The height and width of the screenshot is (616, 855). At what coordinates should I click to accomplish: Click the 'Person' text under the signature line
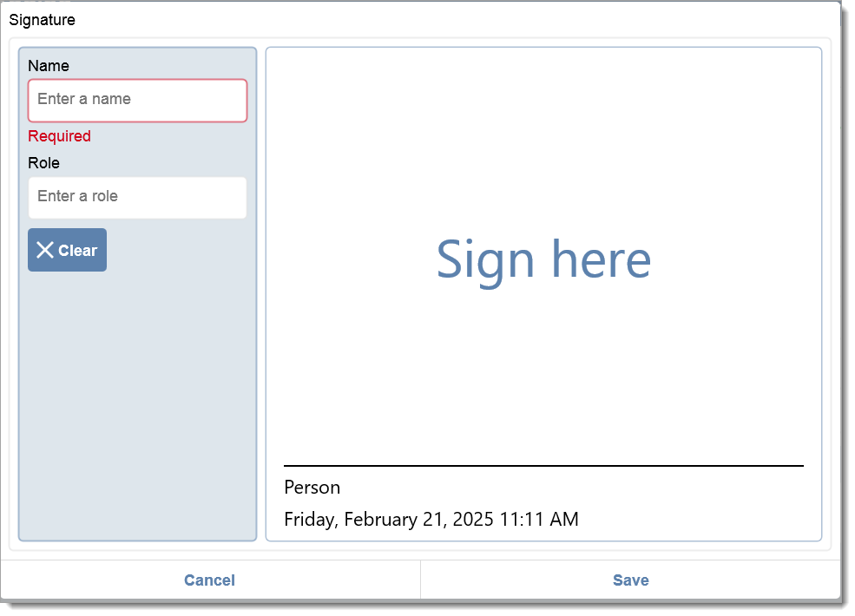[x=312, y=488]
